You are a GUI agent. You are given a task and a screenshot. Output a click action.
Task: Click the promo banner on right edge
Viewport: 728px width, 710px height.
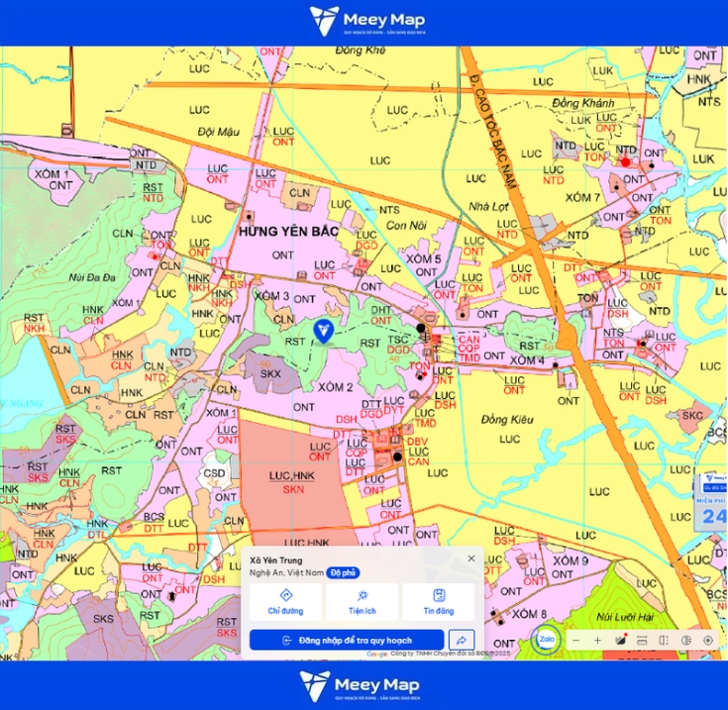(x=712, y=502)
